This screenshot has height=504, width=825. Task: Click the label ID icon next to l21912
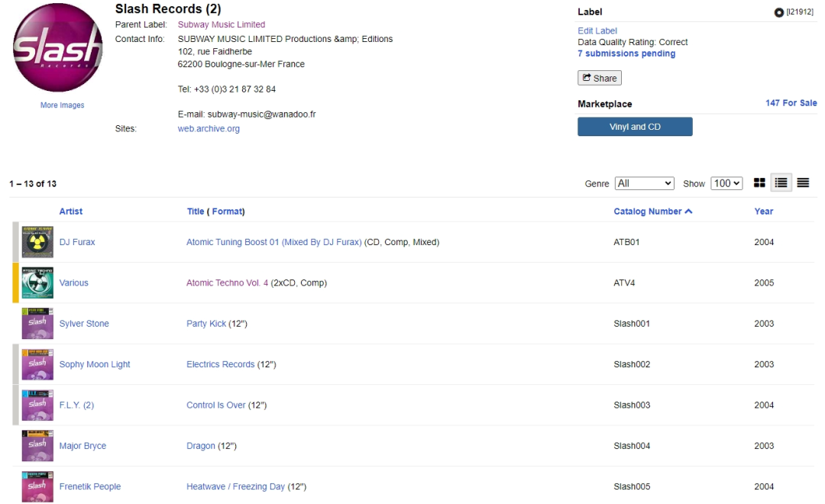point(778,12)
